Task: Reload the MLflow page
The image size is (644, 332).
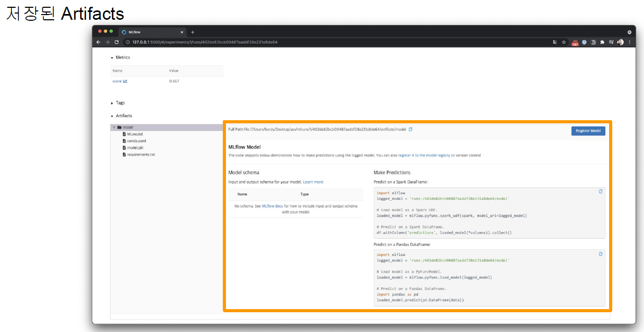Action: pos(117,42)
